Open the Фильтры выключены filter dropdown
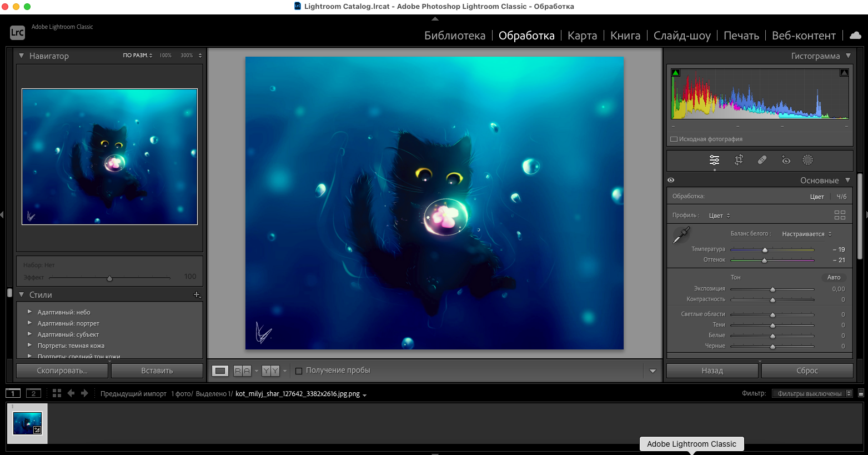Image resolution: width=868 pixels, height=455 pixels. (812, 393)
